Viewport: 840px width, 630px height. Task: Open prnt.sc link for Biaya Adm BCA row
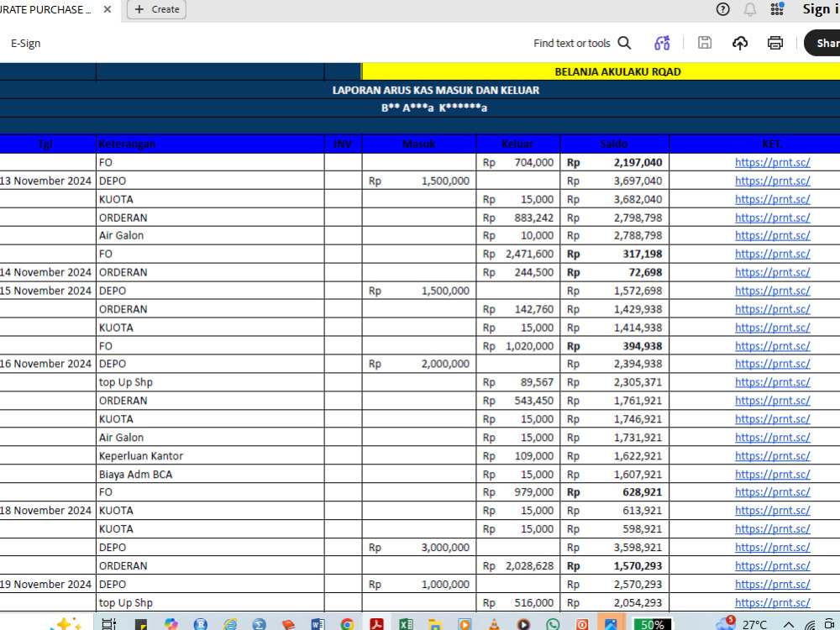pos(772,474)
